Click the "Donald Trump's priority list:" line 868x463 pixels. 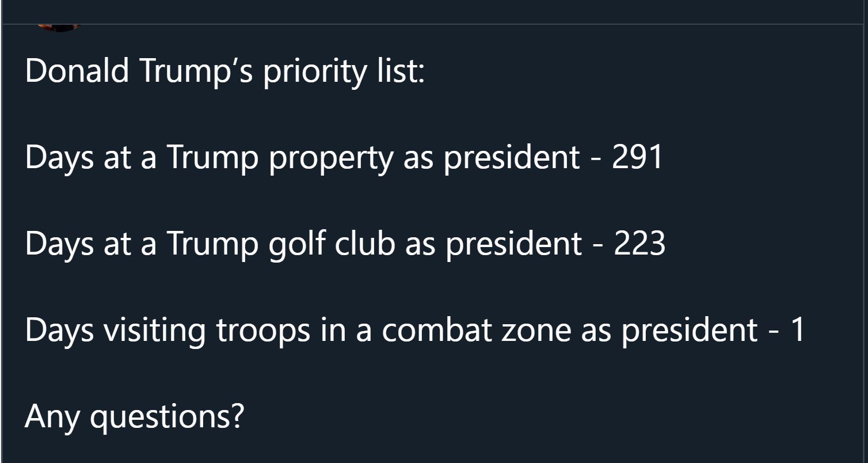pos(225,71)
